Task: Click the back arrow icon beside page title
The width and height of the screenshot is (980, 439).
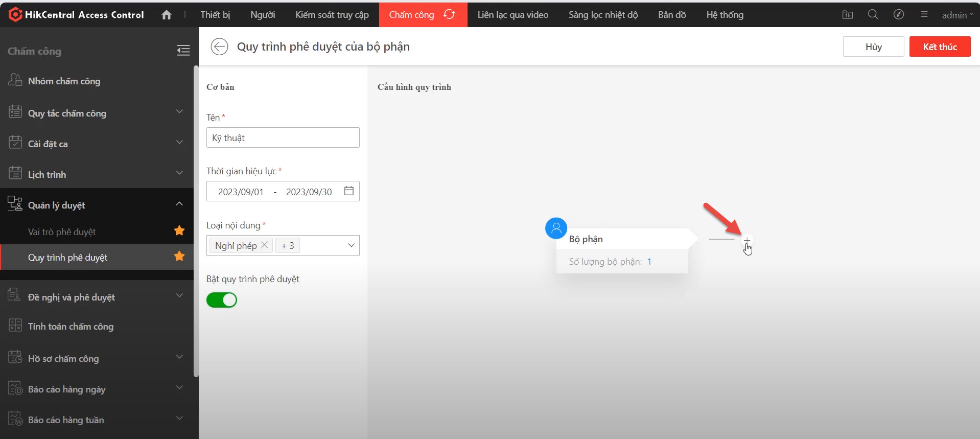Action: pos(219,47)
